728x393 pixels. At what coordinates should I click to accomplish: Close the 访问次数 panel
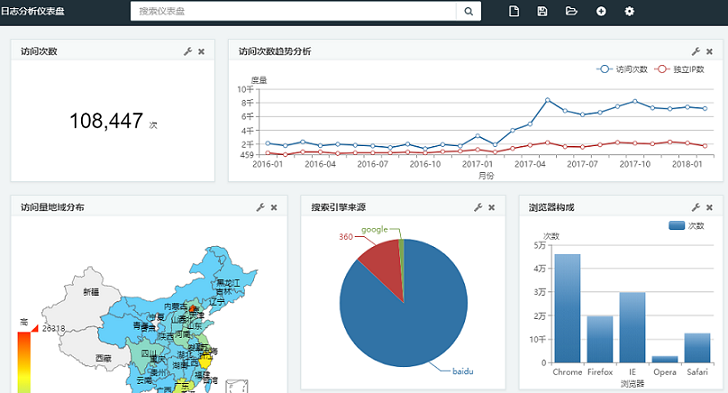[x=201, y=52]
